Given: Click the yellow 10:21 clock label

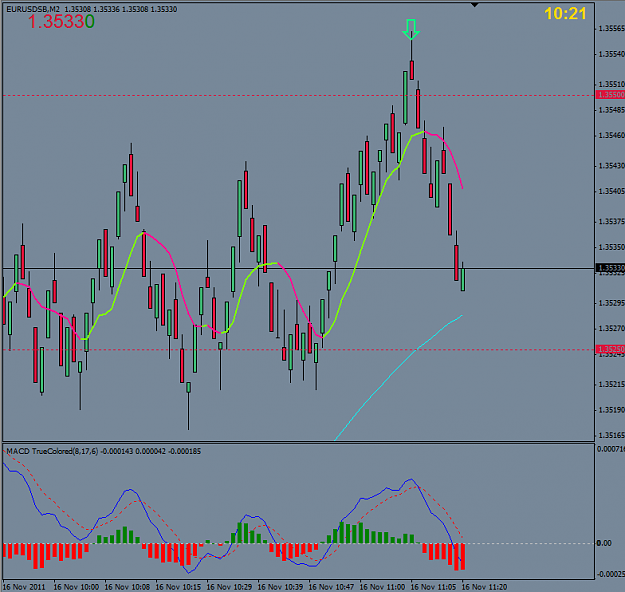Looking at the screenshot, I should coord(565,14).
